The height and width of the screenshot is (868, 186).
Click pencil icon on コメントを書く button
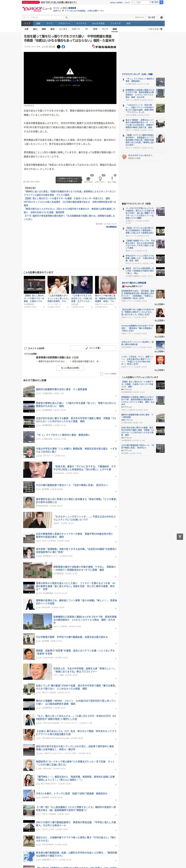point(87,348)
